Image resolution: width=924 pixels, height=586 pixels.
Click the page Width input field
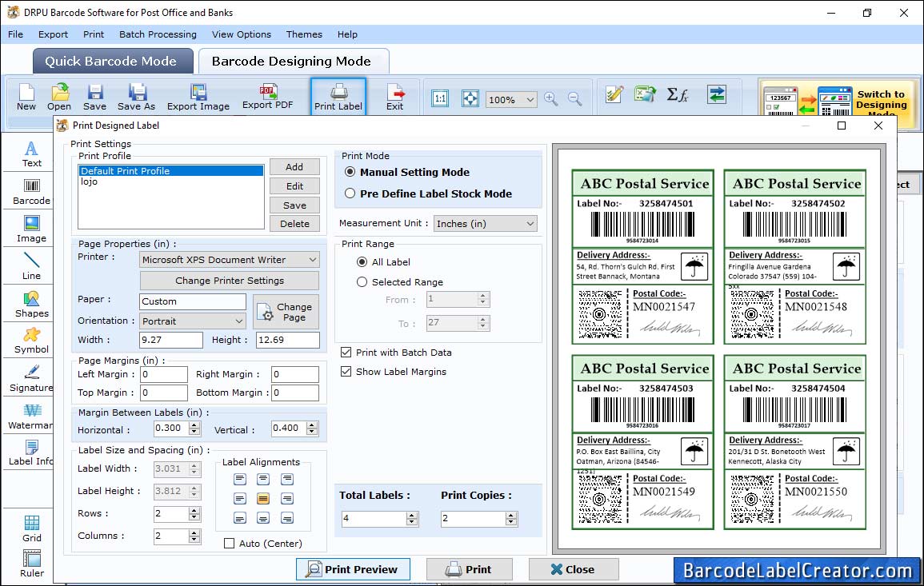[171, 339]
